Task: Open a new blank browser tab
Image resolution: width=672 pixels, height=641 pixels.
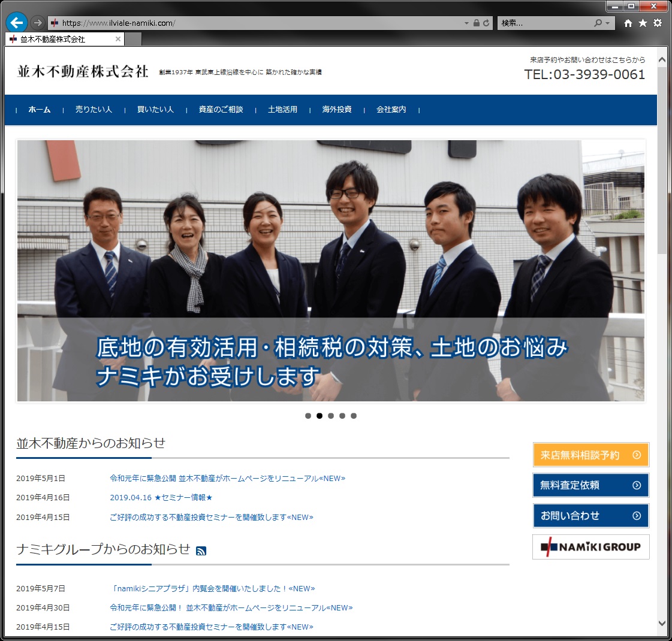Action: tap(133, 40)
